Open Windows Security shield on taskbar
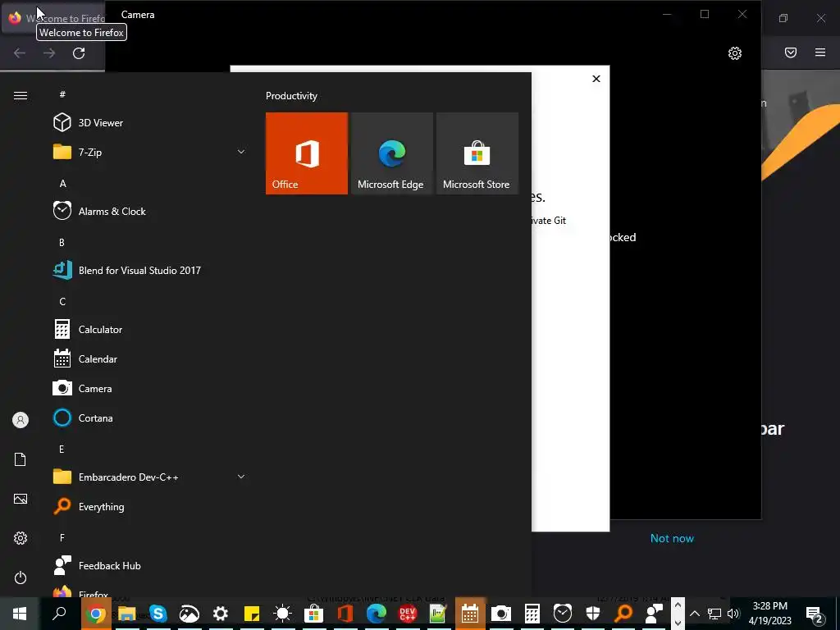Screen dimensions: 840x630 coord(593,613)
